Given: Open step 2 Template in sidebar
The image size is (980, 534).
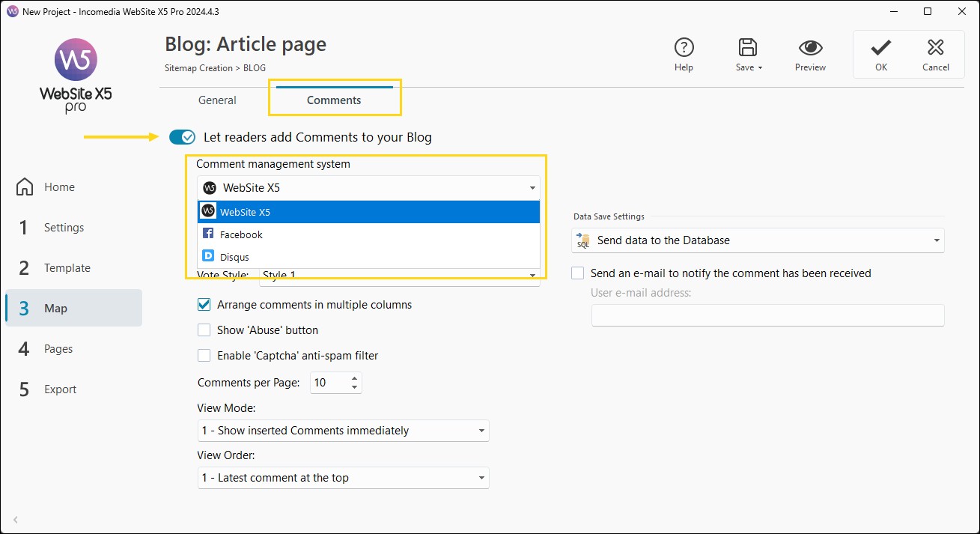Looking at the screenshot, I should point(73,268).
